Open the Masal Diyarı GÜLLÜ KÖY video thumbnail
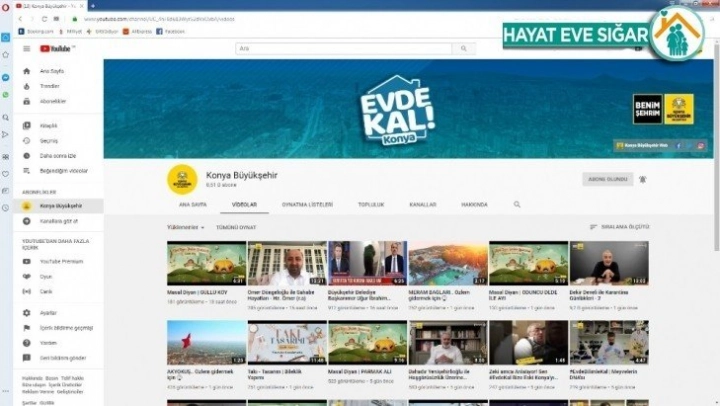This screenshot has height=406, width=720. (206, 264)
